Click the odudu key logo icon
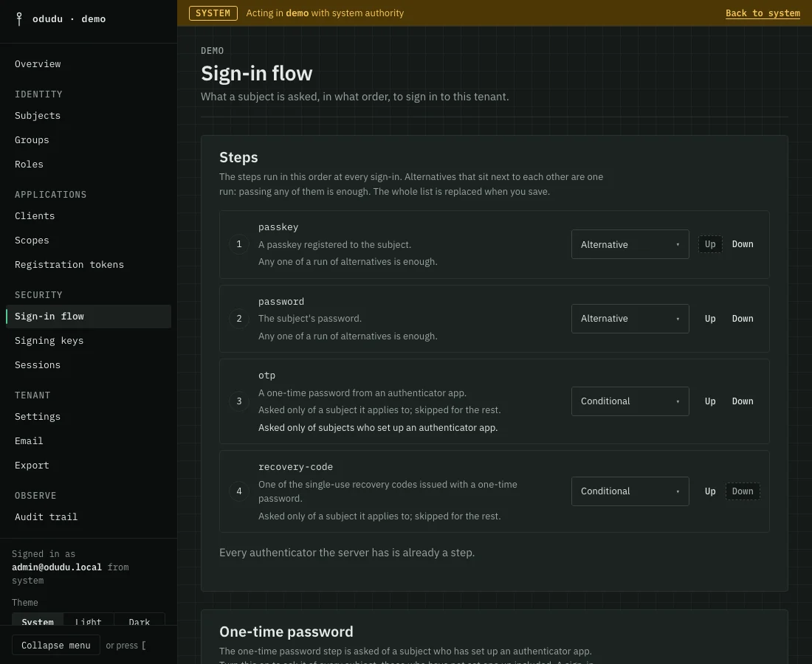The width and height of the screenshot is (812, 664). click(19, 19)
